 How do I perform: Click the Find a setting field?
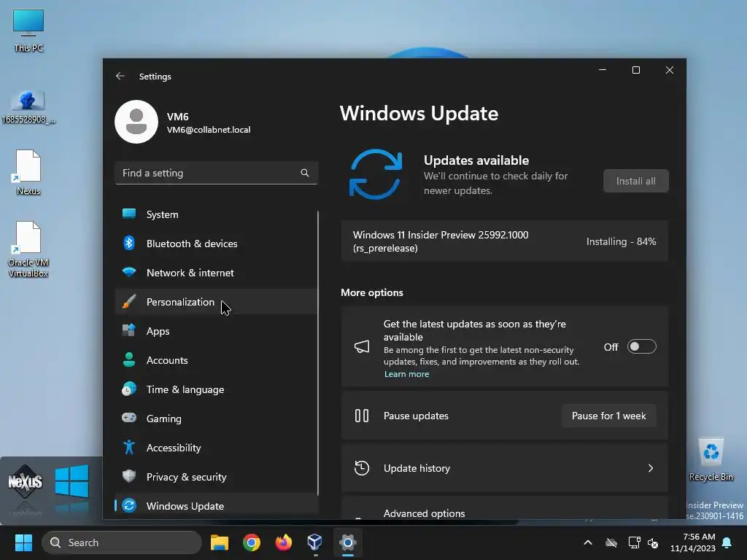216,173
